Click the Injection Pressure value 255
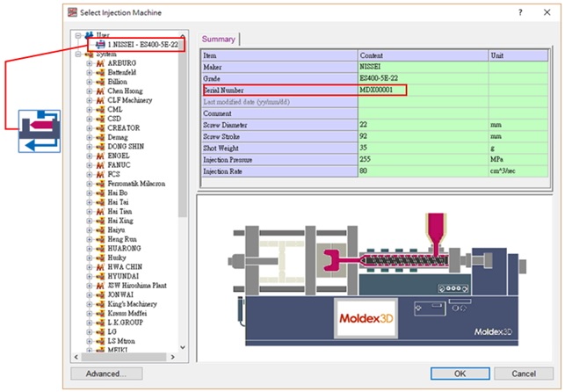565x392 pixels. point(365,159)
